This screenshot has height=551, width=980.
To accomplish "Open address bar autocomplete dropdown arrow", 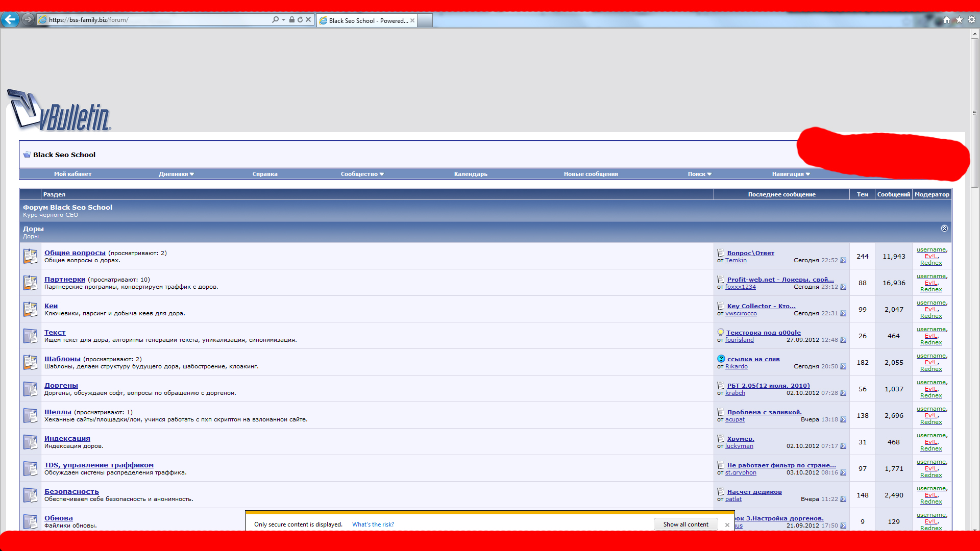I will 283,19.
